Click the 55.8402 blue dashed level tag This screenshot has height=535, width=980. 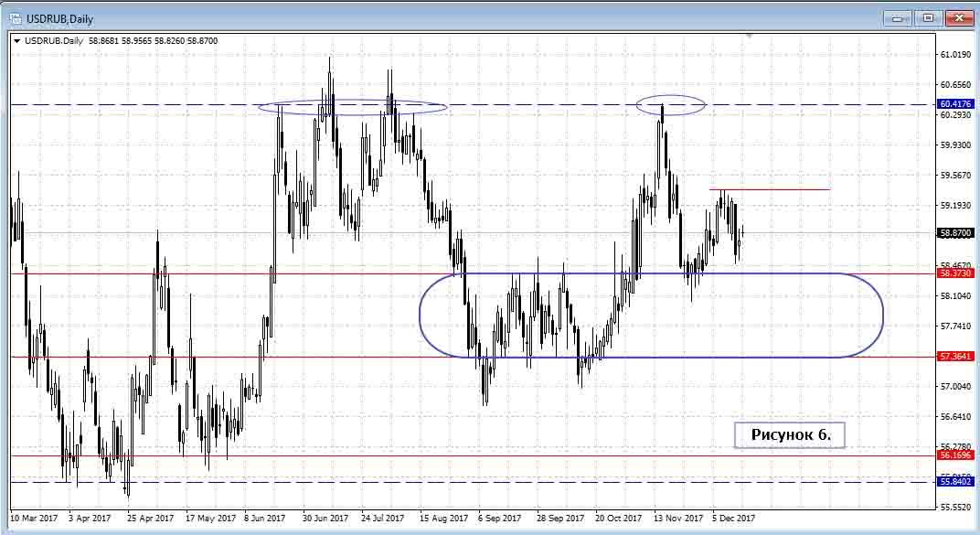click(955, 482)
